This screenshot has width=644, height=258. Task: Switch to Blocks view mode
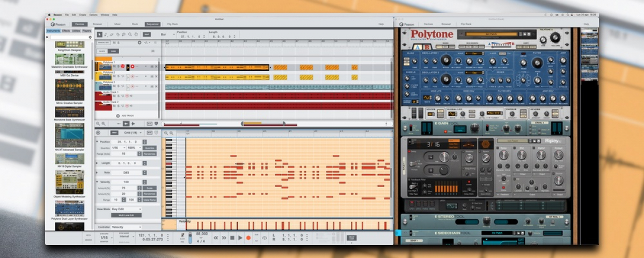pyautogui.click(x=102, y=51)
